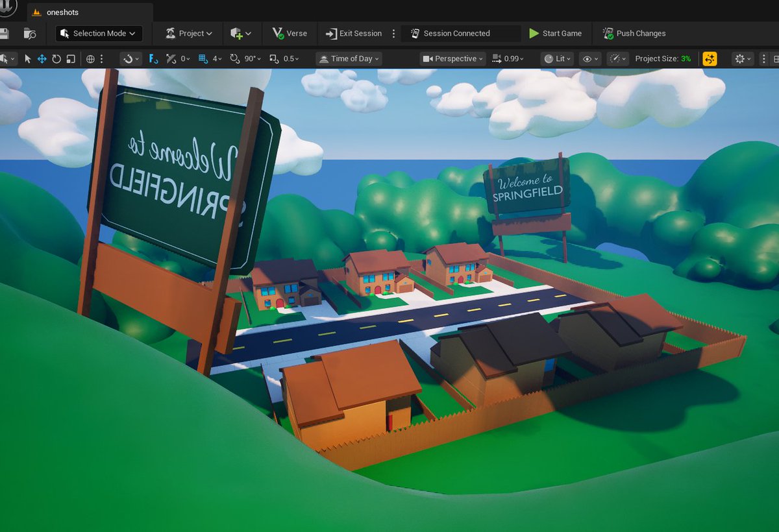Toggle rotation snapping icon
The image size is (779, 532).
[x=235, y=58]
